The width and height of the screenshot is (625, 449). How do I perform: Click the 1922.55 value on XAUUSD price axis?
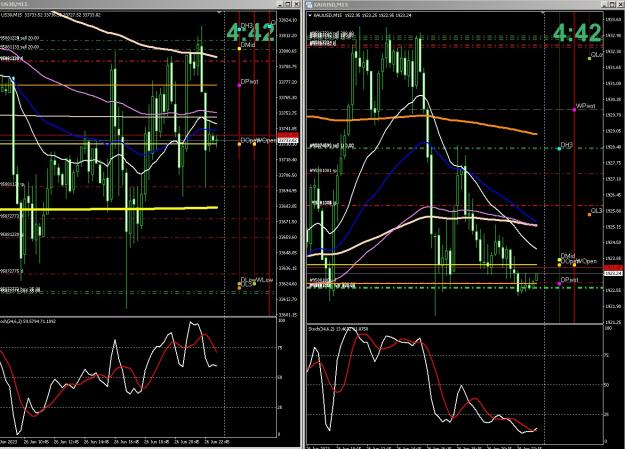coord(613,290)
